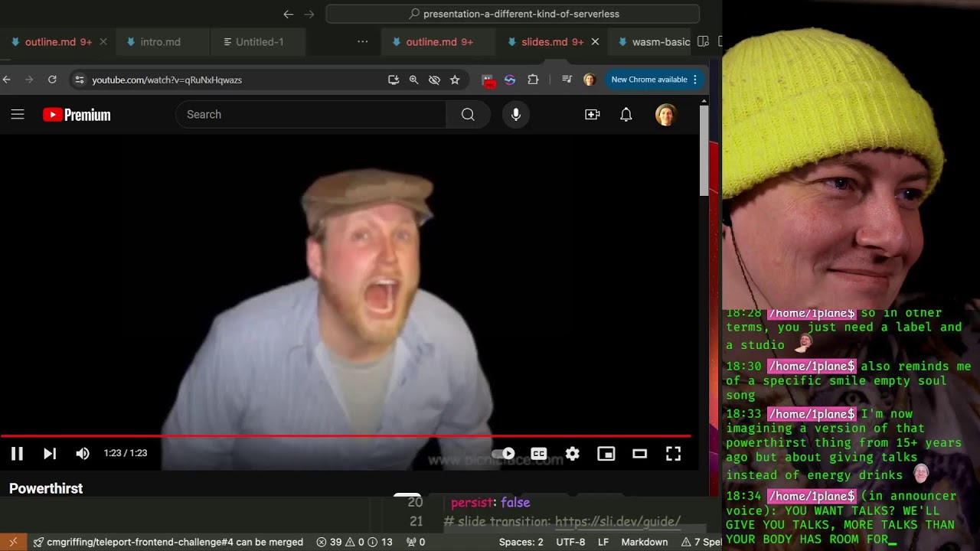Open Chrome profile avatar
The width and height of the screenshot is (980, 551).
[x=589, y=80]
